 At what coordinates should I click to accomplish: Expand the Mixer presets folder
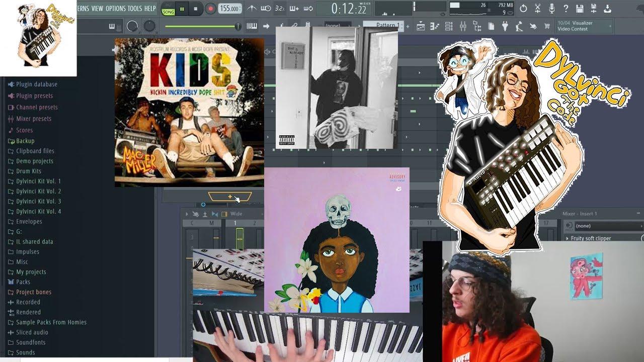[34, 119]
